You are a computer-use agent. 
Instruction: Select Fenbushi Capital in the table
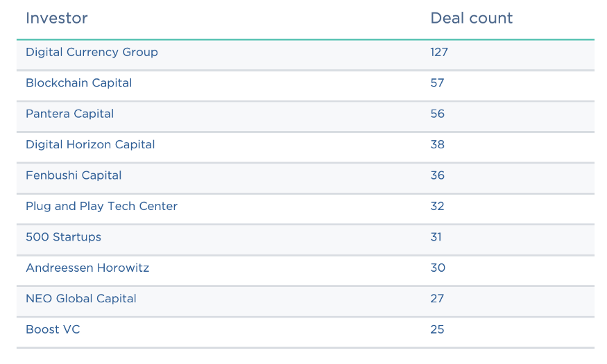[x=74, y=175]
